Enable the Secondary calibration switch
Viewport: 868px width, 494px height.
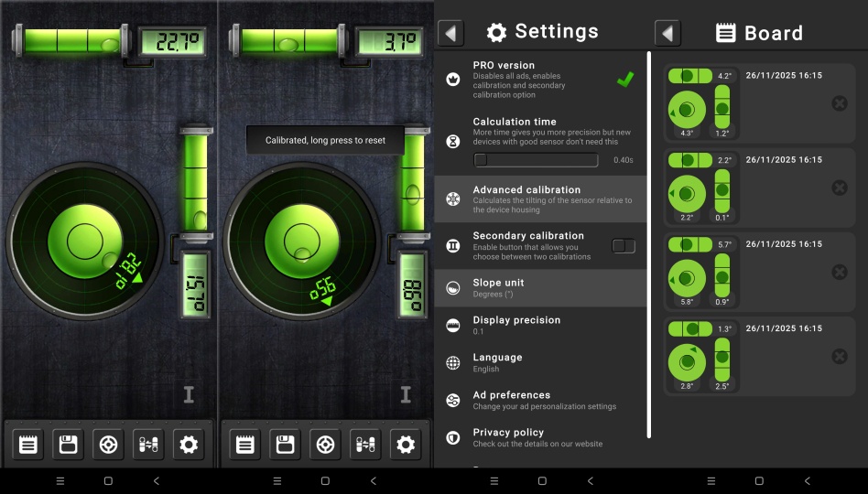pos(623,246)
